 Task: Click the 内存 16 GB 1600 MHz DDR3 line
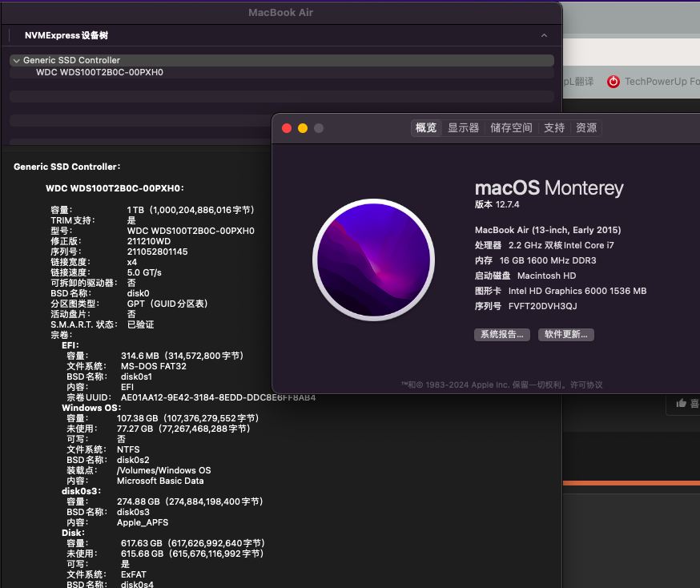coord(535,260)
